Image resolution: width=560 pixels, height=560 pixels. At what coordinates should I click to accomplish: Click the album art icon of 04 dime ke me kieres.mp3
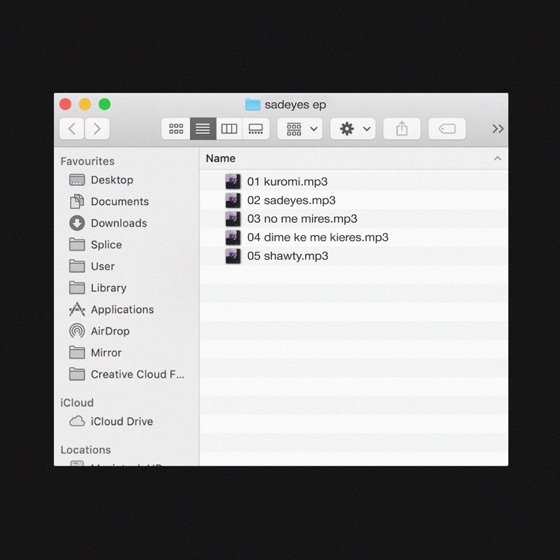[x=233, y=237]
